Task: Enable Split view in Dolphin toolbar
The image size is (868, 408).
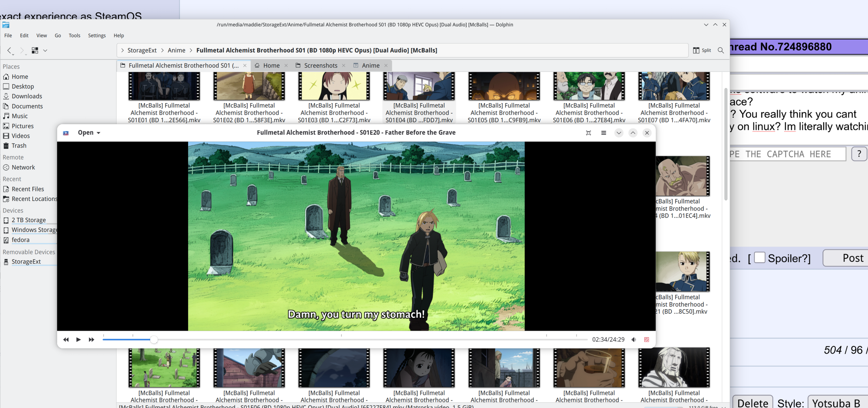Action: pos(702,50)
